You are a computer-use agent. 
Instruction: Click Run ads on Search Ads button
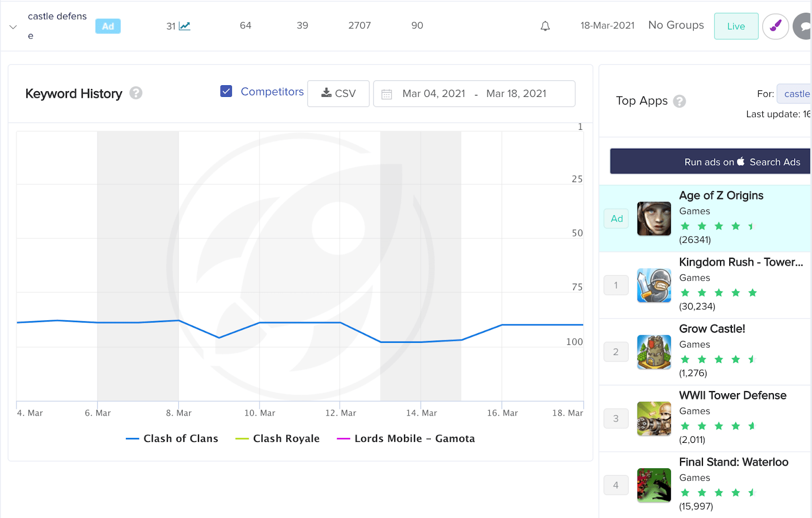coord(710,161)
